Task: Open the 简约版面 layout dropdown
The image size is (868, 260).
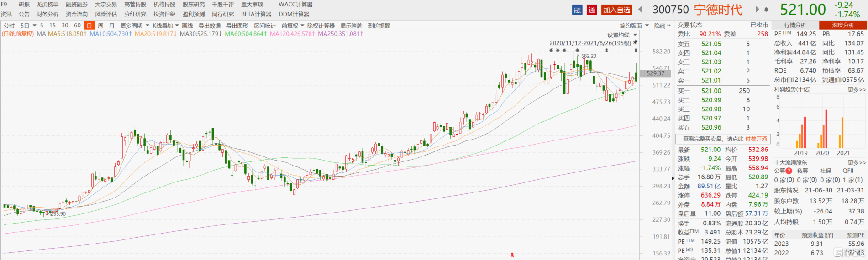Action: pos(634,26)
